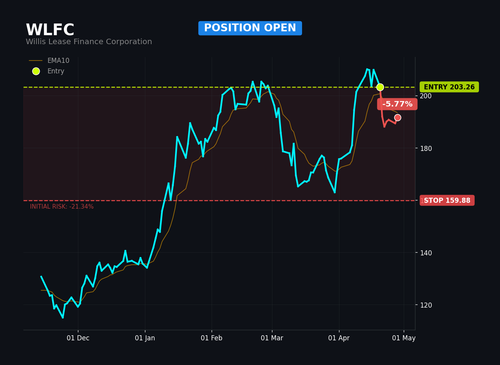Click the 01 May axis label
The height and width of the screenshot is (365, 500).
click(x=404, y=338)
